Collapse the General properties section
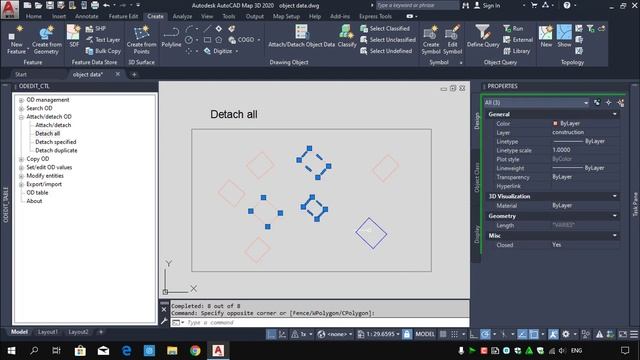 (x=615, y=114)
